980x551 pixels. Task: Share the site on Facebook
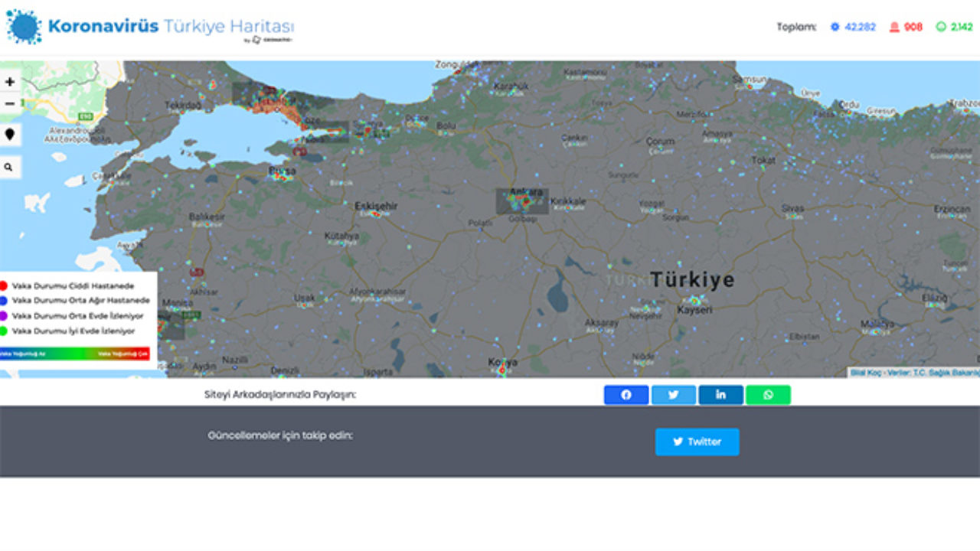(x=626, y=395)
